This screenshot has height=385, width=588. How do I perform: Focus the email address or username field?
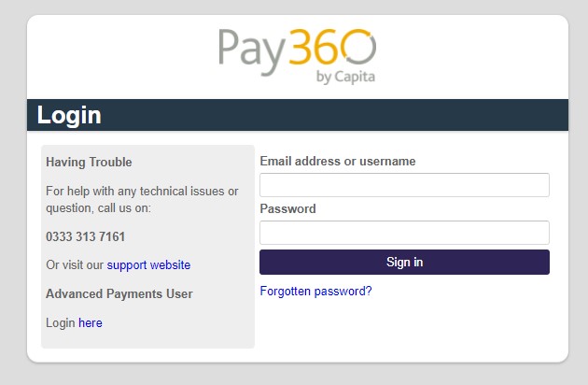(404, 185)
